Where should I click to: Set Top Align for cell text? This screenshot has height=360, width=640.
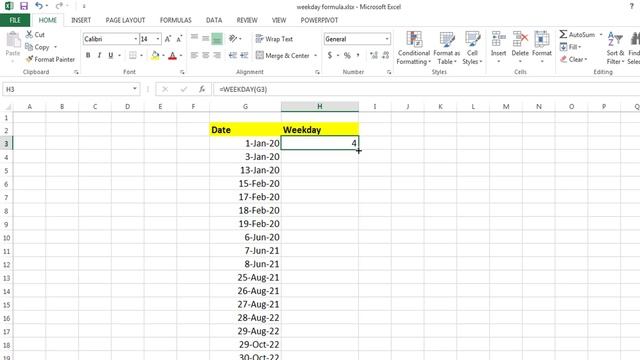tap(194, 38)
